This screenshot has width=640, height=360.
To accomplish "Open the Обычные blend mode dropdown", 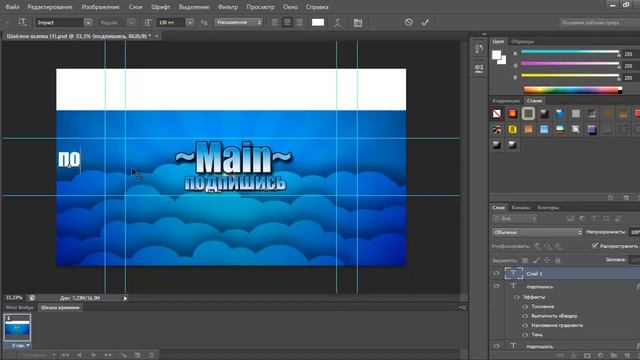I will pyautogui.click(x=537, y=232).
